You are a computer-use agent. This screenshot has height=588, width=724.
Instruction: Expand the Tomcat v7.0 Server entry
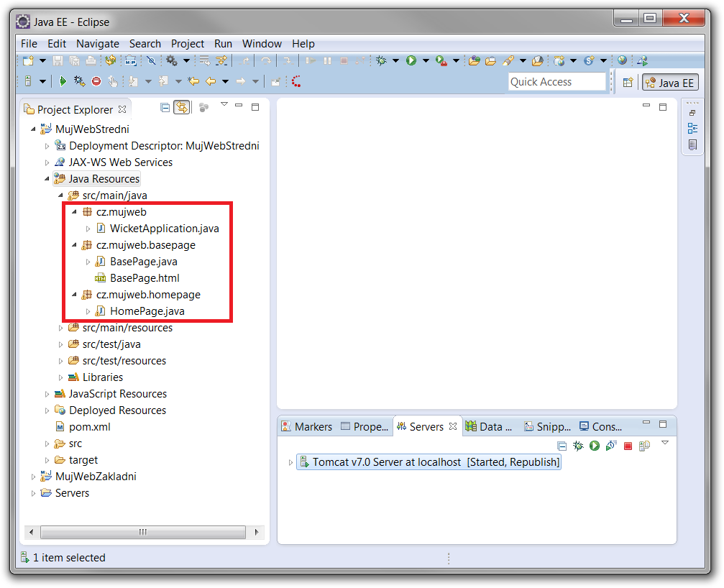(x=290, y=462)
